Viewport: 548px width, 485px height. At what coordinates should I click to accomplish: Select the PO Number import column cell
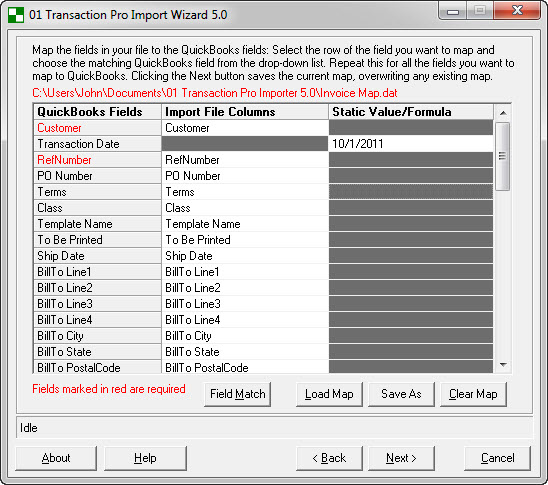245,176
